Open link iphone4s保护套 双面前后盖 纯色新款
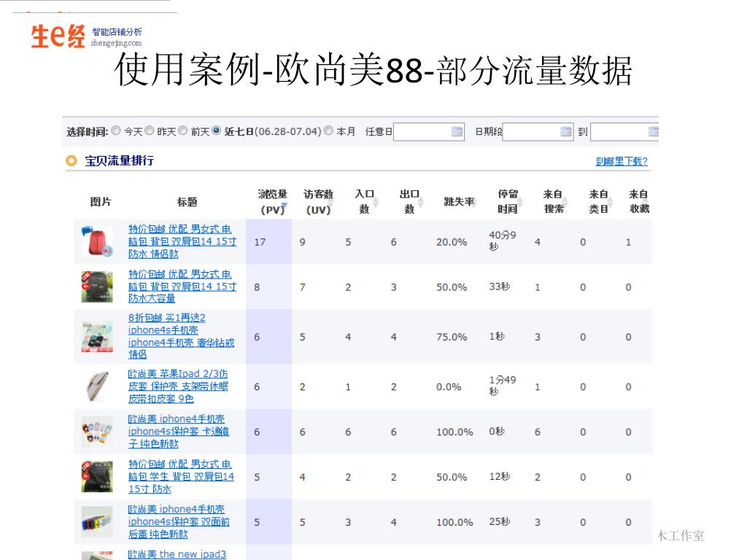The image size is (747, 560). click(x=179, y=522)
